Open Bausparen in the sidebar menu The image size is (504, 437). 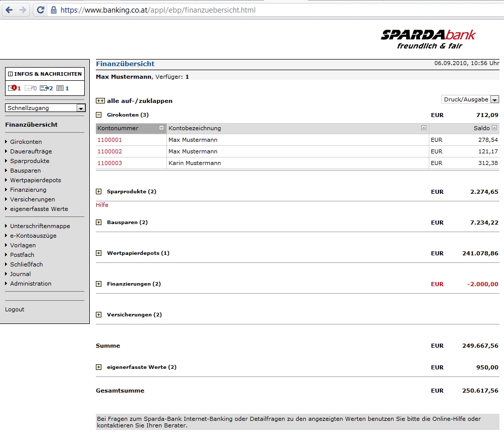coord(25,171)
